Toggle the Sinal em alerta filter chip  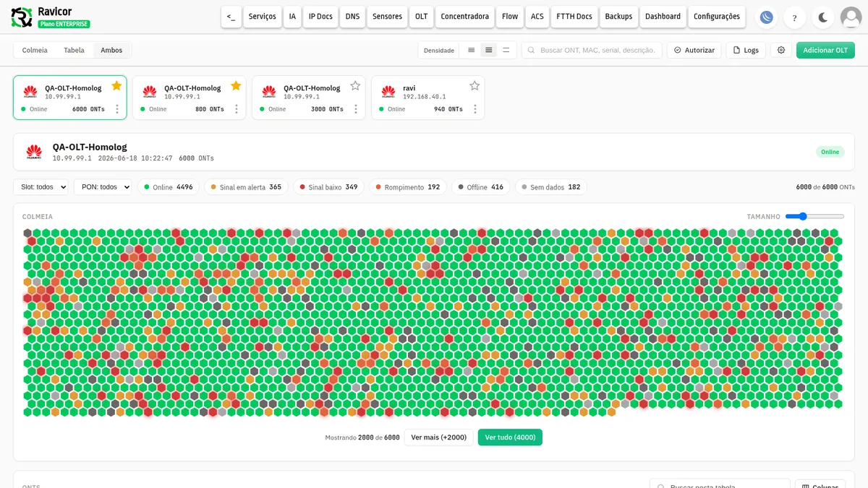coord(246,187)
